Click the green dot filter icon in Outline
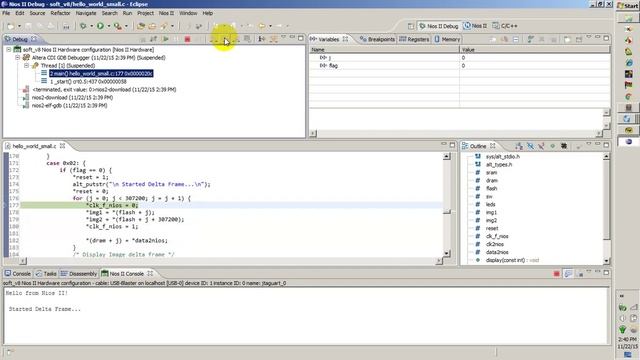Screen dimensions: 640x360 point(553,146)
